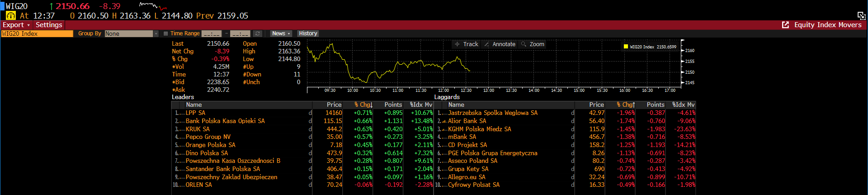Click the mini sparkline chart beside WIG20 price

(x=153, y=6)
